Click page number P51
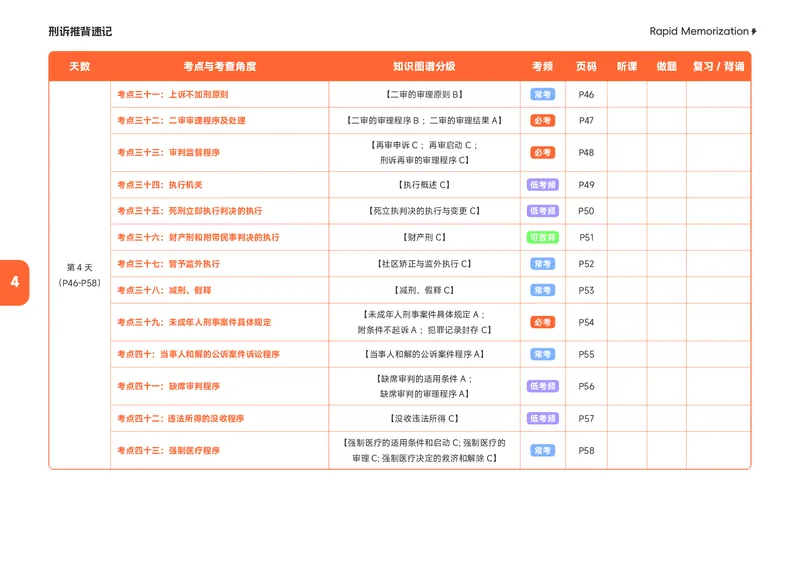 pyautogui.click(x=586, y=237)
